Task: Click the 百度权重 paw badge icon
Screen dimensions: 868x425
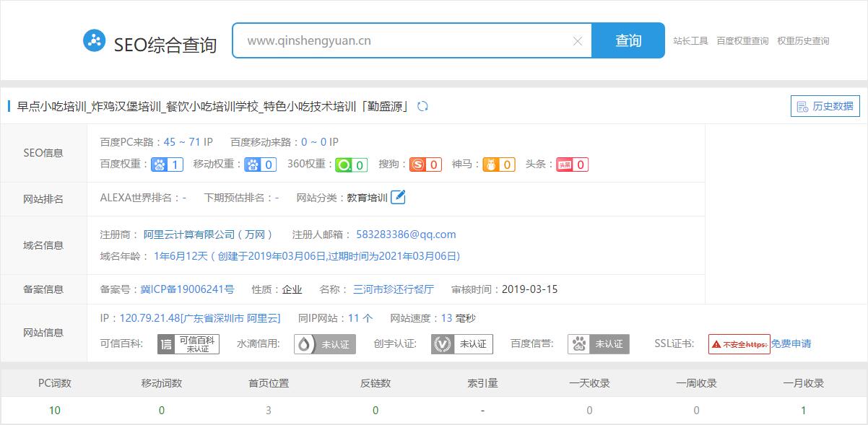Action: [167, 165]
